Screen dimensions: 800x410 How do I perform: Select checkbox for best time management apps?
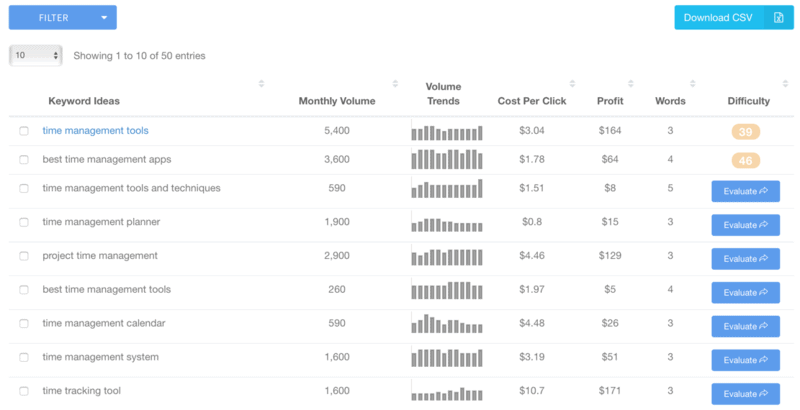coord(24,160)
